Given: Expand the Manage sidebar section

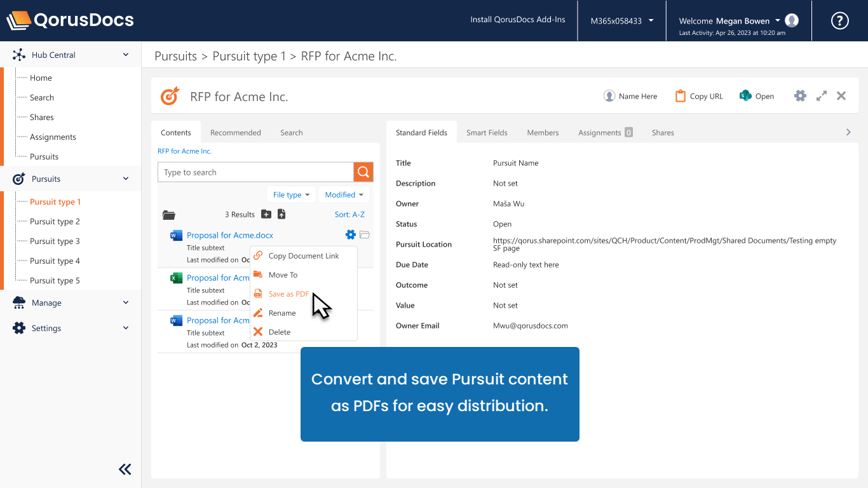Looking at the screenshot, I should coord(125,303).
